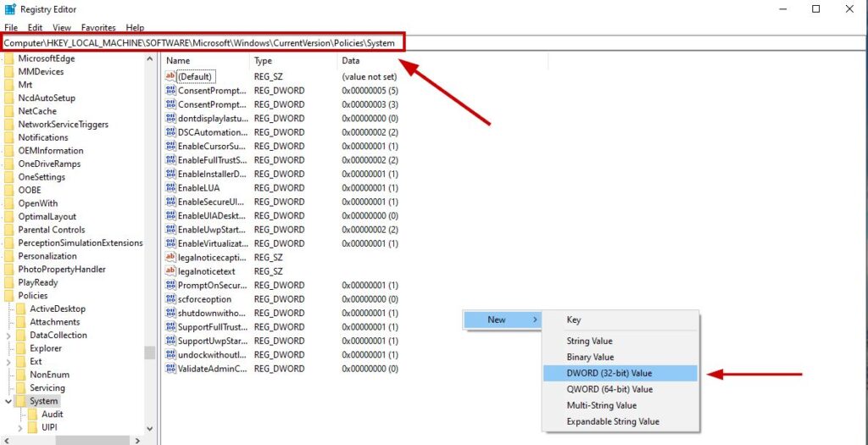Select the EnableSecureUI... value icon
This screenshot has height=445, width=868.
(170, 202)
